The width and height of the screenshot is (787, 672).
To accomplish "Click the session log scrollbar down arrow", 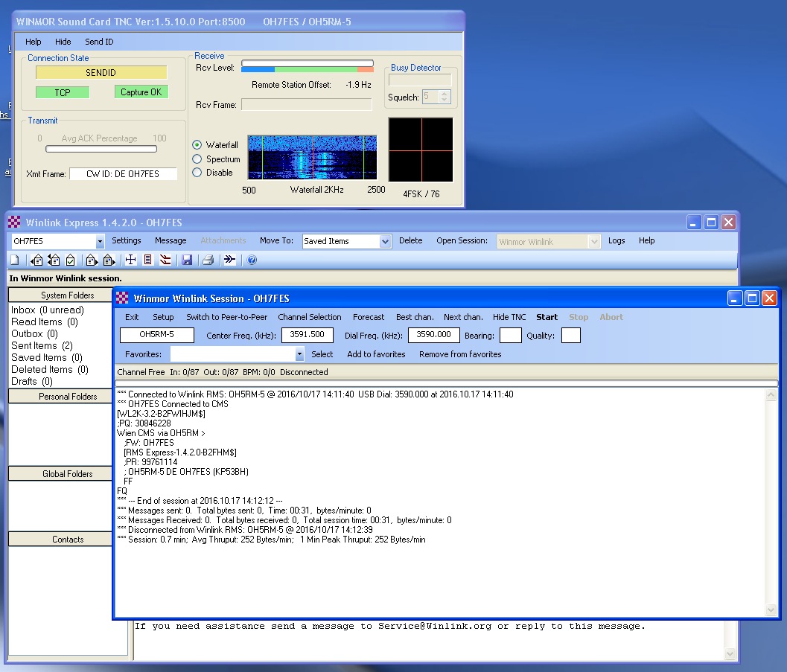I will [x=771, y=609].
